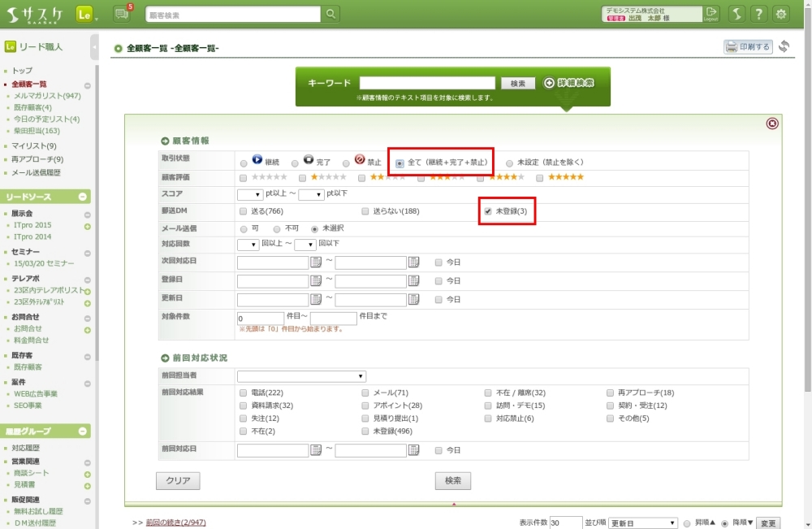Go to メール送信履歴 in the sidebar
Image resolution: width=812 pixels, height=529 pixels.
[x=36, y=173]
